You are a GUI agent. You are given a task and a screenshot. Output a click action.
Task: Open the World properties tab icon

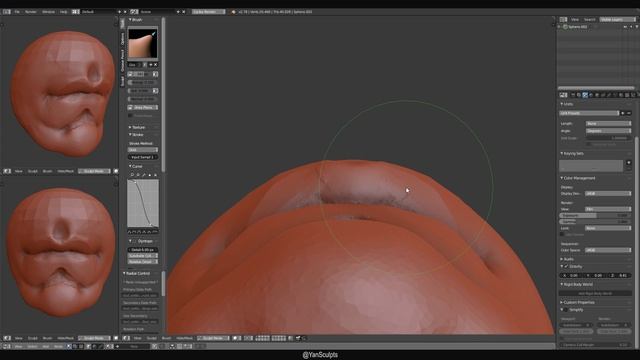591,95
